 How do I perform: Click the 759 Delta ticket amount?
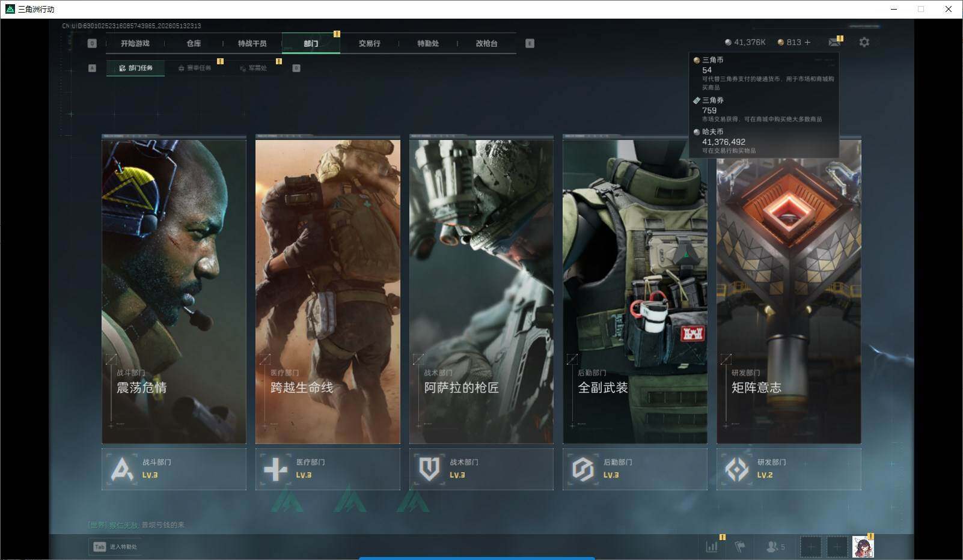click(709, 111)
